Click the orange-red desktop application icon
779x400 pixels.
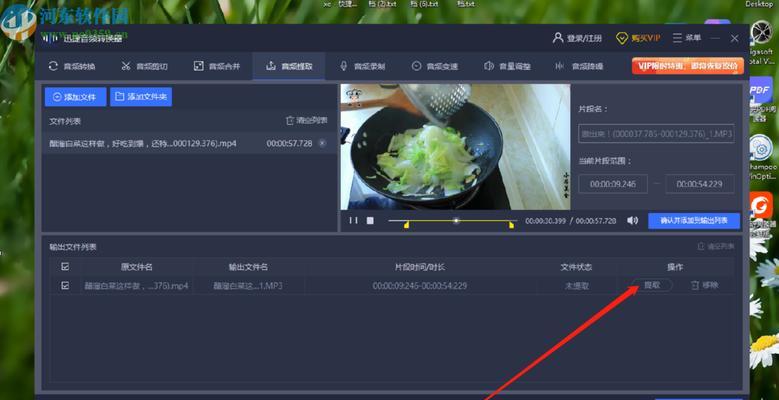(x=761, y=206)
